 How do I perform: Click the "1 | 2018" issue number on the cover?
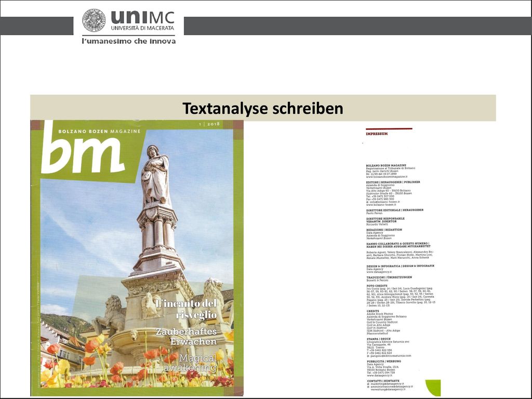[209, 124]
